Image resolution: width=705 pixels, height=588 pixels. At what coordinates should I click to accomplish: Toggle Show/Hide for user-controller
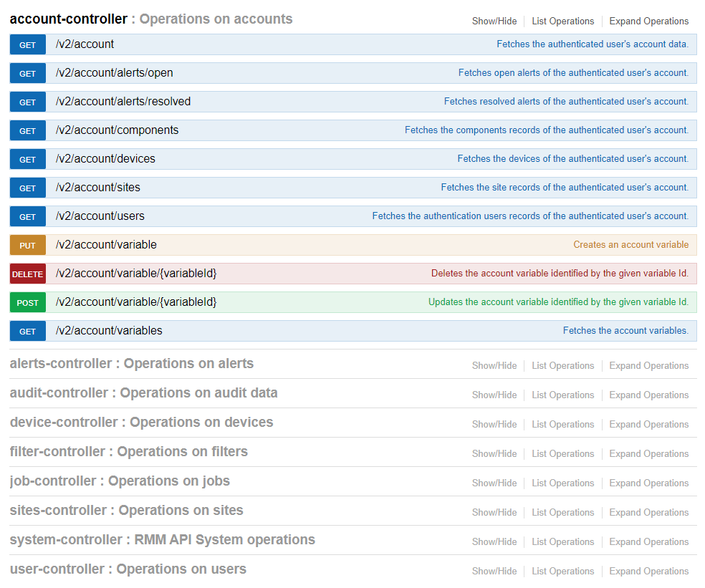pos(494,571)
